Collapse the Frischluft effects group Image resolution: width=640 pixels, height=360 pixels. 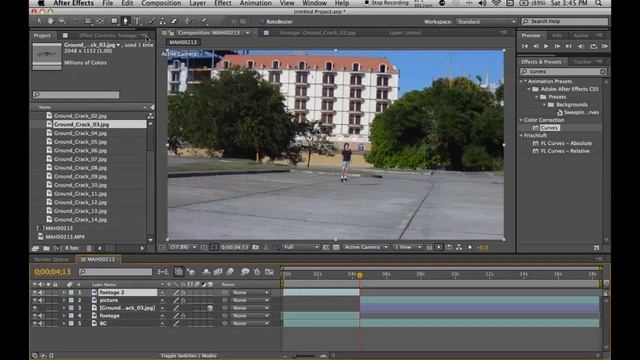pos(522,136)
